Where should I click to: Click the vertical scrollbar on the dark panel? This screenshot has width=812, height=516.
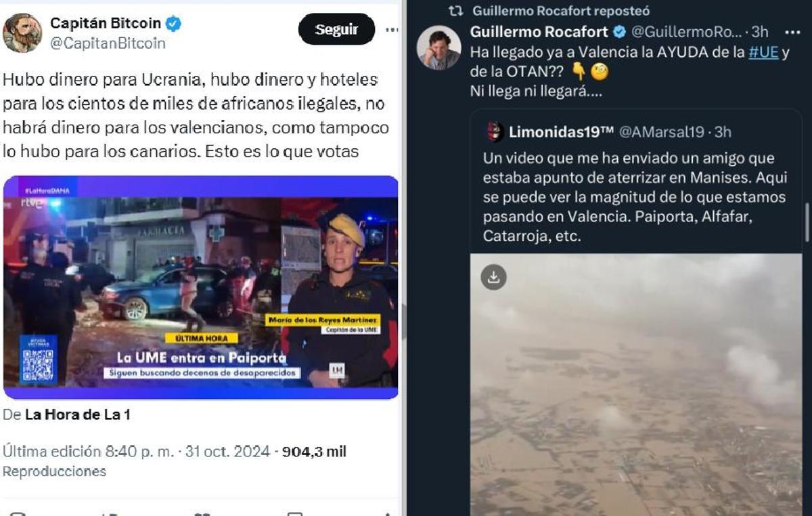(807, 223)
